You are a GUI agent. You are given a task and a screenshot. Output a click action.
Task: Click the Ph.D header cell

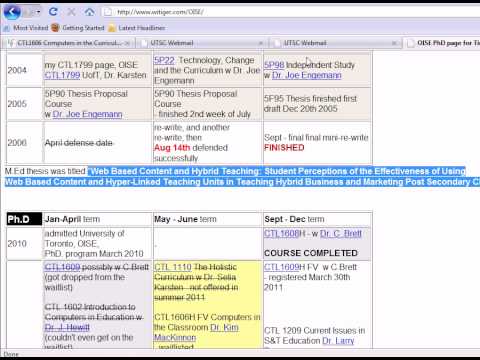pos(24,219)
